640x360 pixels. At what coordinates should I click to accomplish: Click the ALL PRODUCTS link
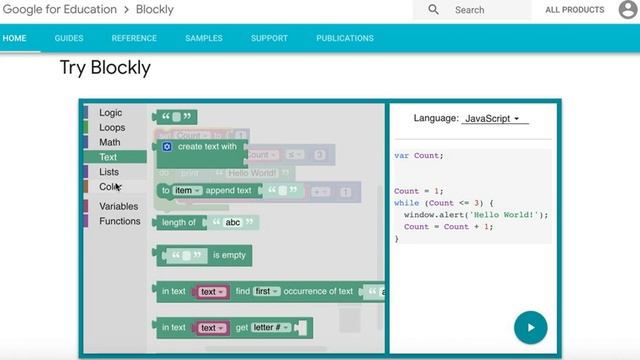click(x=575, y=10)
